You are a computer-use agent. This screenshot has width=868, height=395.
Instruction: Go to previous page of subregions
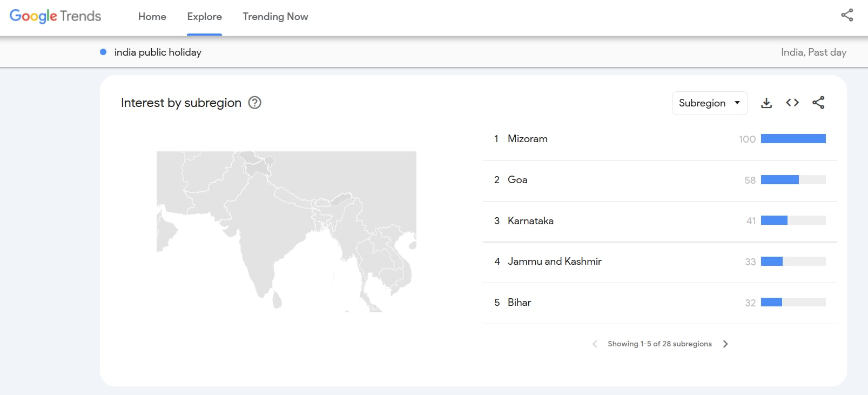[595, 344]
